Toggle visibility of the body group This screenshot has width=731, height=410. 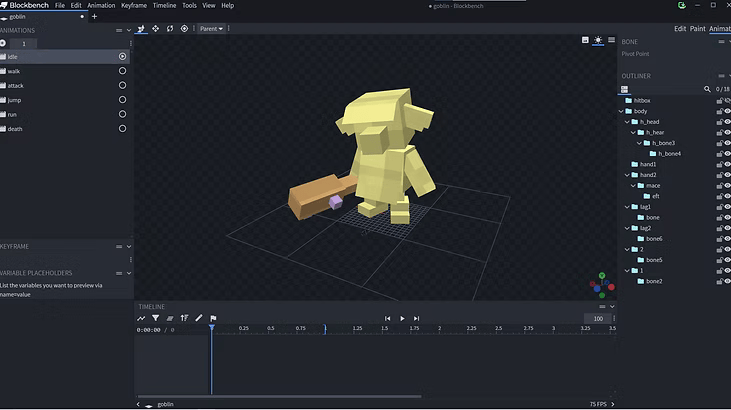[x=727, y=111]
